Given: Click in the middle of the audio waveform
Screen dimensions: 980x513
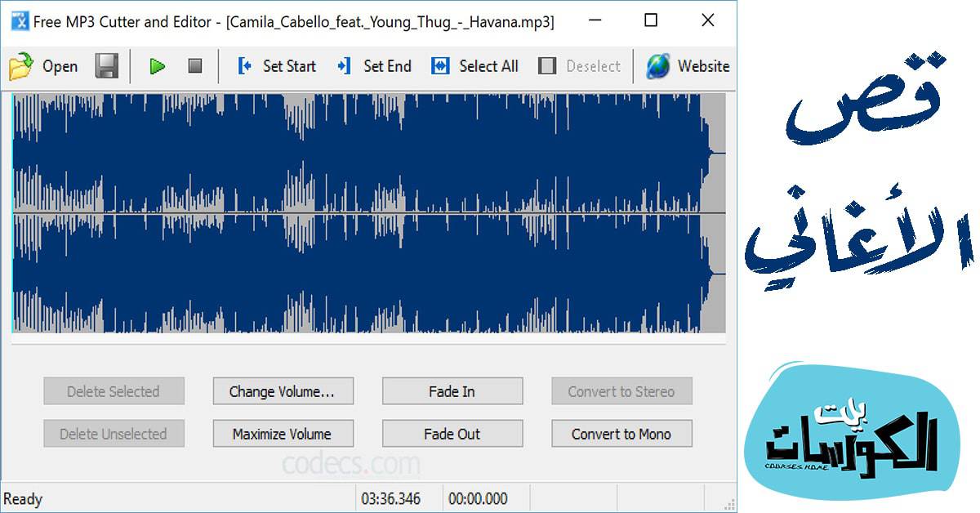Looking at the screenshot, I should click(367, 213).
